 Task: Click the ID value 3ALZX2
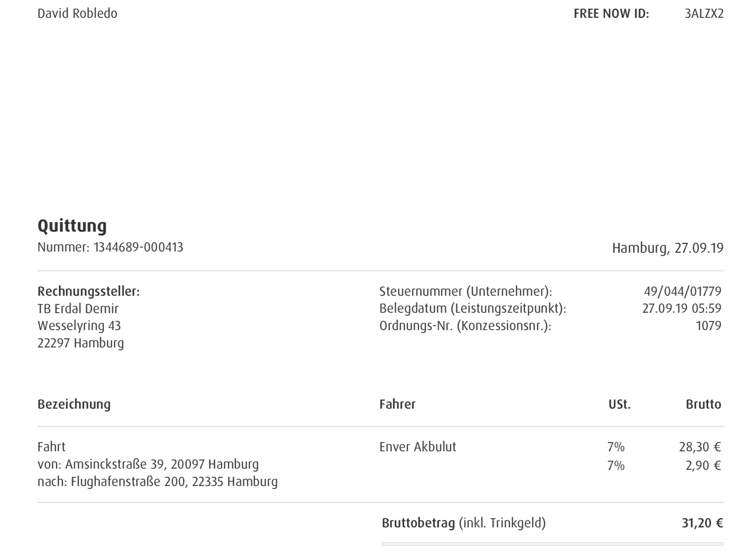pos(704,14)
